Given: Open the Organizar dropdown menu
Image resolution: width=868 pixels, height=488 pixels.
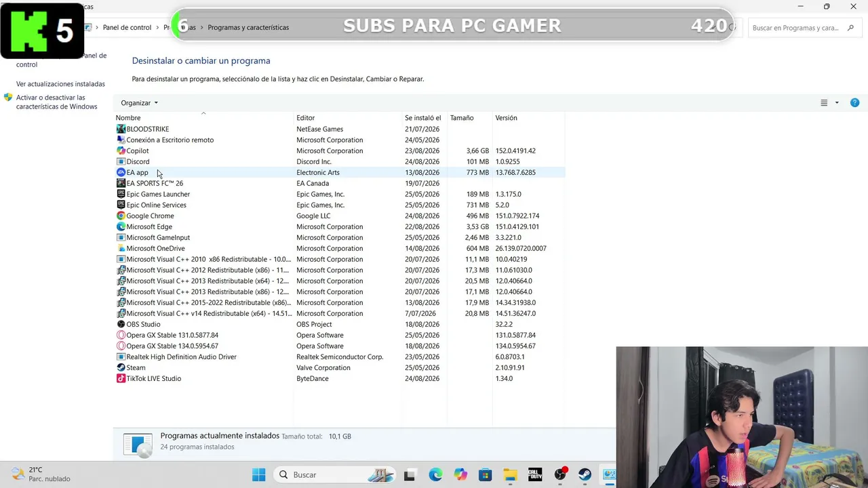Looking at the screenshot, I should [139, 103].
